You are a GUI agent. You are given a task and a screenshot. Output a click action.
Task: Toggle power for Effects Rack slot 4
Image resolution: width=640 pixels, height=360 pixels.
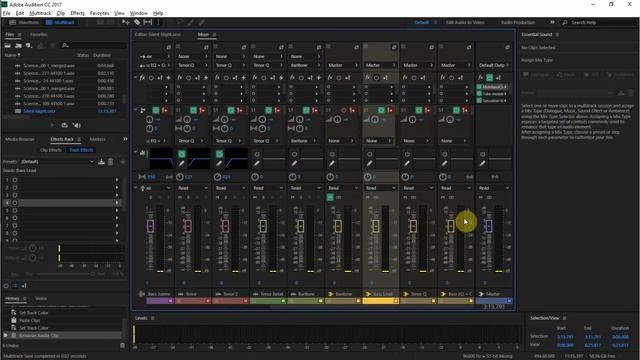pos(15,203)
